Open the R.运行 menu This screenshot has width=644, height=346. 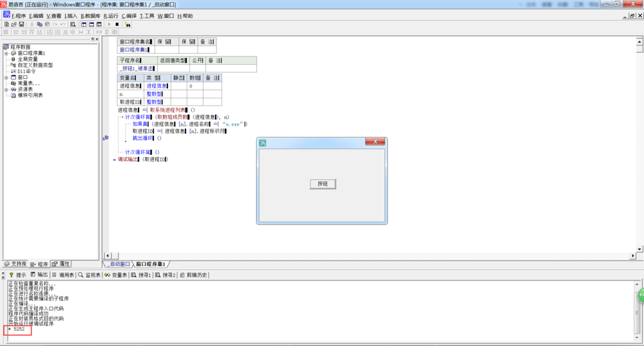[x=111, y=15]
